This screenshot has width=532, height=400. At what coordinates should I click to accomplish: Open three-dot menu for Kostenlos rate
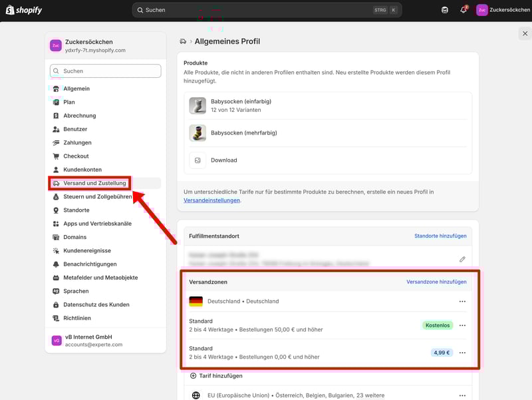point(462,325)
